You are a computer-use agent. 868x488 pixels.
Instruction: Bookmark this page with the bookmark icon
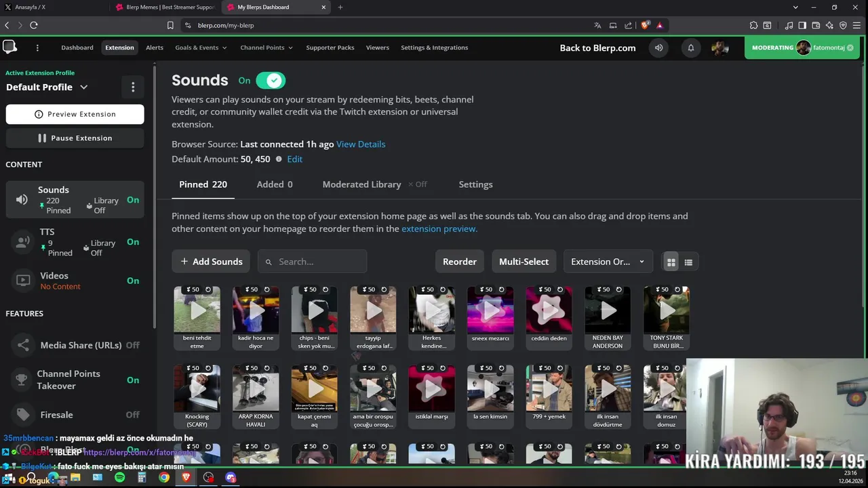170,25
